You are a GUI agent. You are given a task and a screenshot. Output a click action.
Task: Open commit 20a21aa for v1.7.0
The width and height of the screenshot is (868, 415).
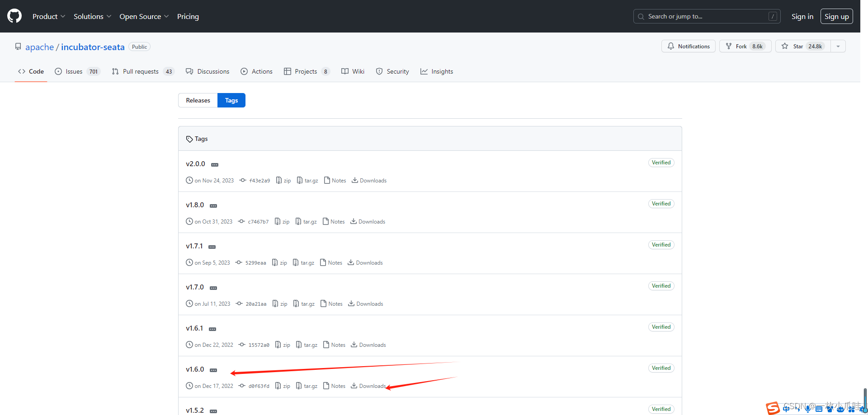[251, 304]
